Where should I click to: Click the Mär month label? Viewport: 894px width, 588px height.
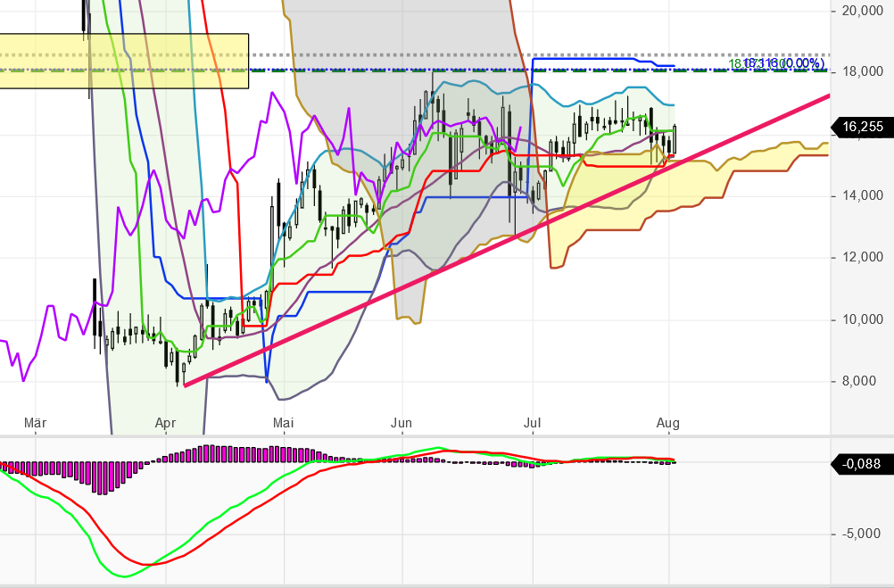pos(36,423)
